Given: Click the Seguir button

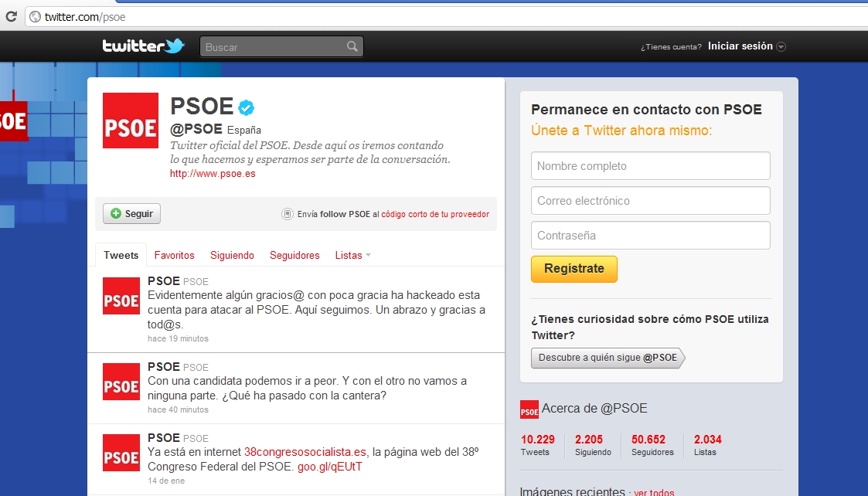Looking at the screenshot, I should tap(131, 214).
